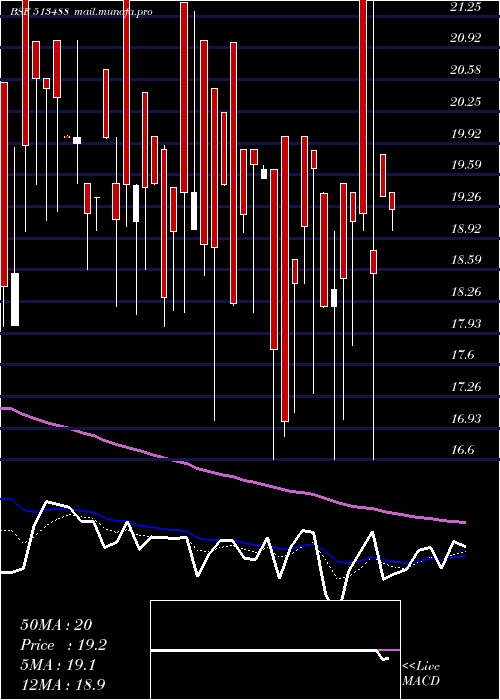500x700 pixels.
Task: Click the 16.6 price axis label
Action: click(x=462, y=450)
